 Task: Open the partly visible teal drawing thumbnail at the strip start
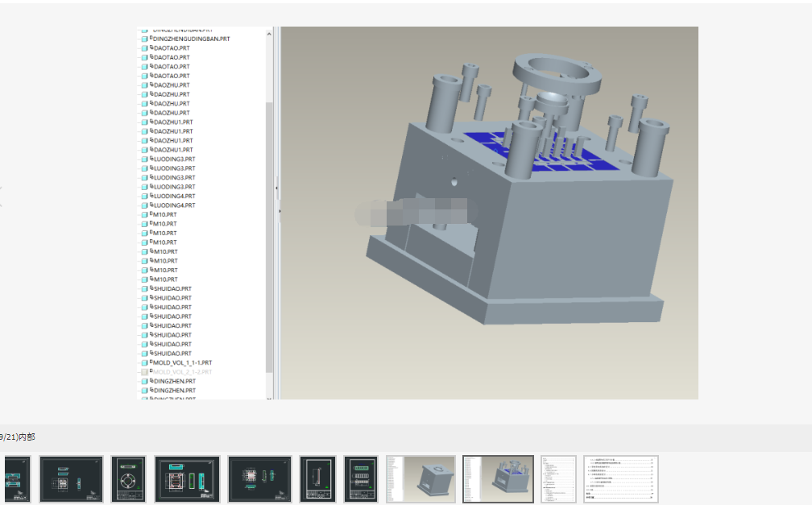[18, 479]
